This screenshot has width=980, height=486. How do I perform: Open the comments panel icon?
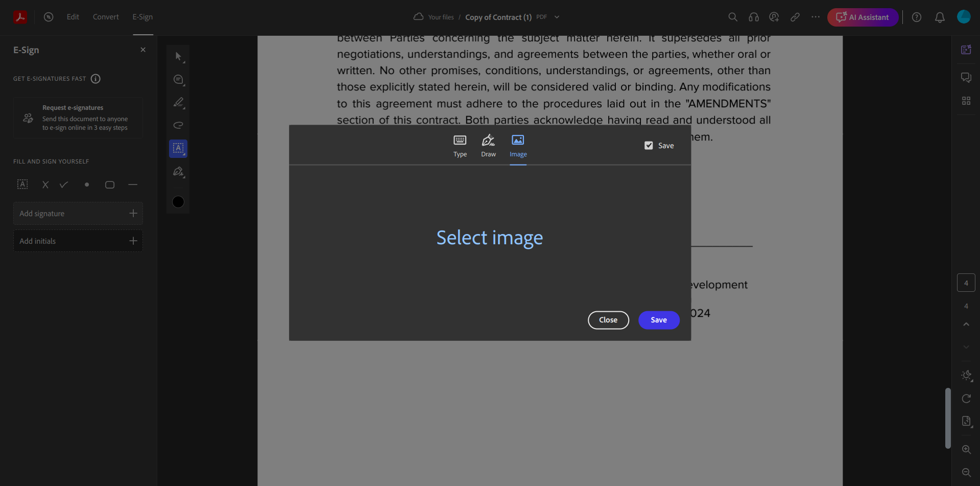point(966,78)
